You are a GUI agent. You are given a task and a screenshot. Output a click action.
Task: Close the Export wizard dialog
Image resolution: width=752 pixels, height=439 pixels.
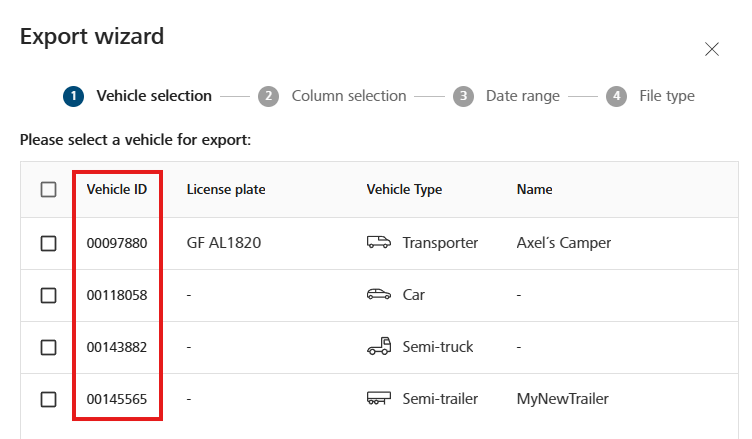click(711, 49)
